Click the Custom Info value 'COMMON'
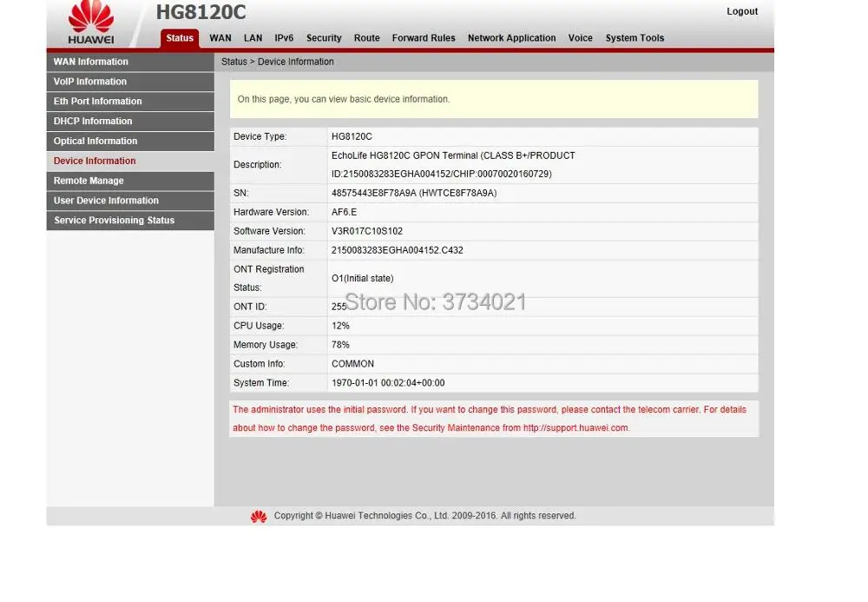 pyautogui.click(x=352, y=364)
